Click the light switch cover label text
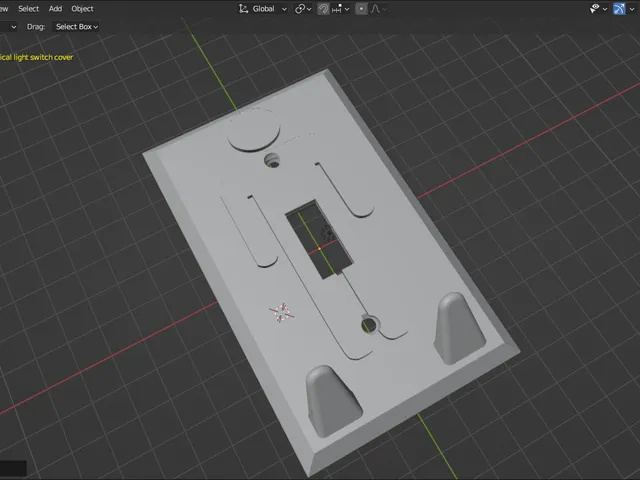This screenshot has height=480, width=640. point(36,57)
